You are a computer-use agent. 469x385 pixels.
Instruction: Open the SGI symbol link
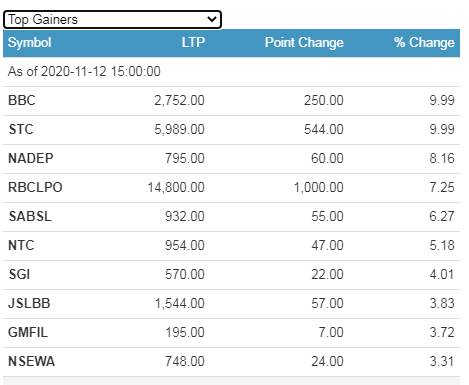[x=19, y=274]
